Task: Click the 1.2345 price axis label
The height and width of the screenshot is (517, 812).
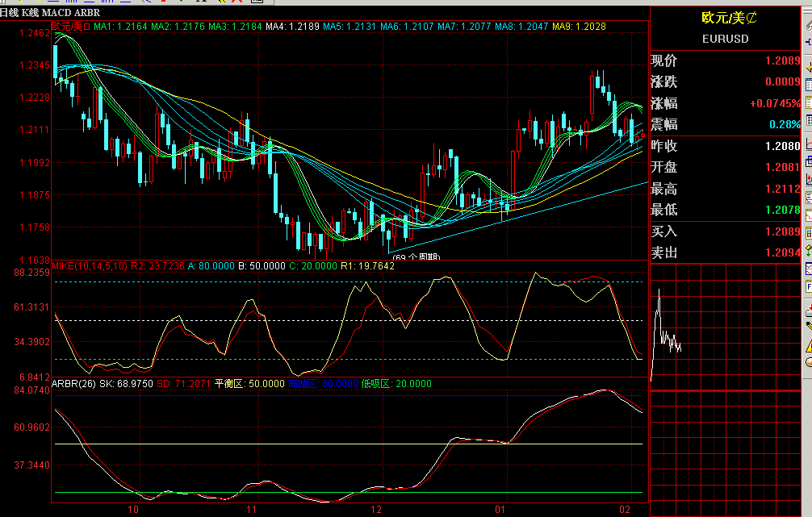Action: tap(35, 65)
